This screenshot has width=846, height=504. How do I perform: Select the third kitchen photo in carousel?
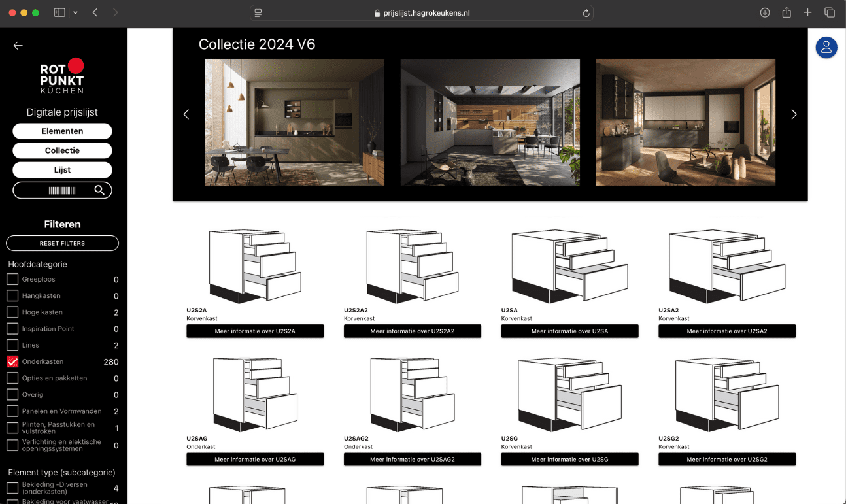coord(686,122)
